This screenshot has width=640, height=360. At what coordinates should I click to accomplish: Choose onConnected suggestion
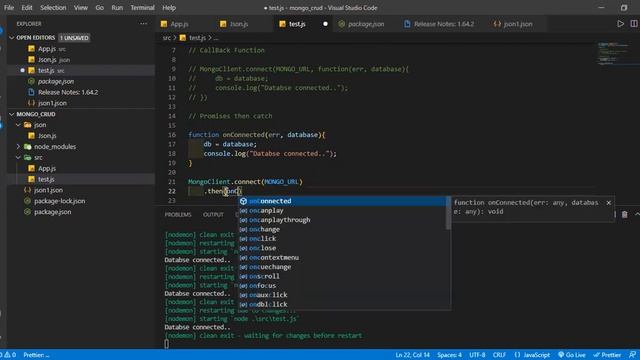[x=342, y=201]
